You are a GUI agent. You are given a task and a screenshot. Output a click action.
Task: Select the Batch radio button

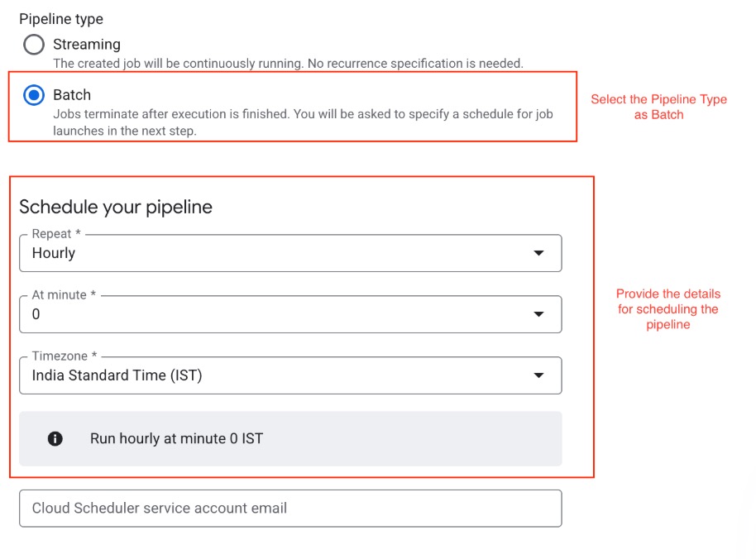[34, 95]
